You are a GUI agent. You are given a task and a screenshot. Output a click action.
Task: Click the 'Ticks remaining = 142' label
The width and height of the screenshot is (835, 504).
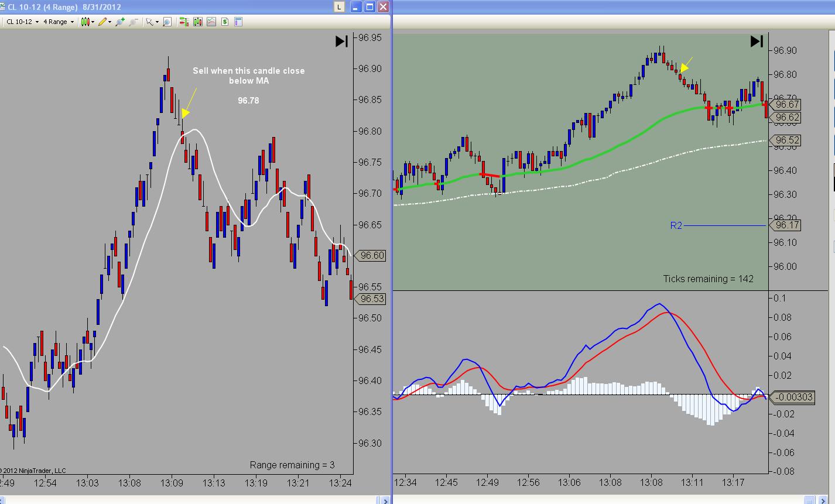708,279
